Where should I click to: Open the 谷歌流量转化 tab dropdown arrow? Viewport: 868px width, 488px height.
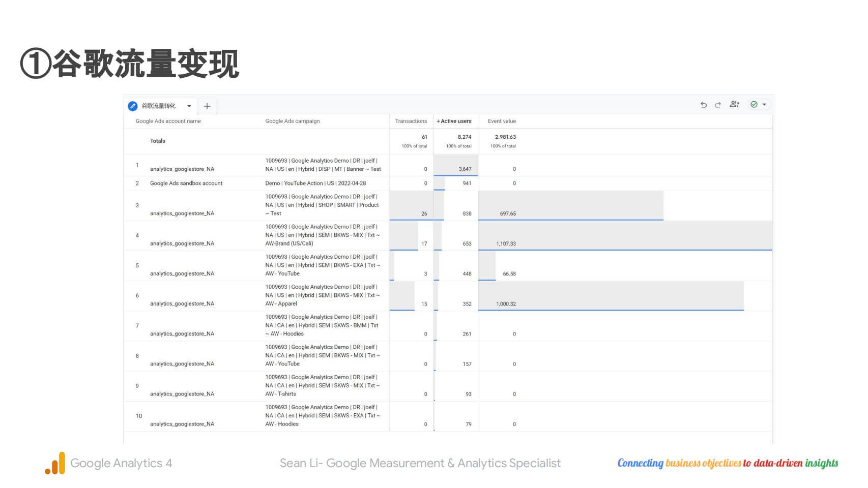click(189, 106)
